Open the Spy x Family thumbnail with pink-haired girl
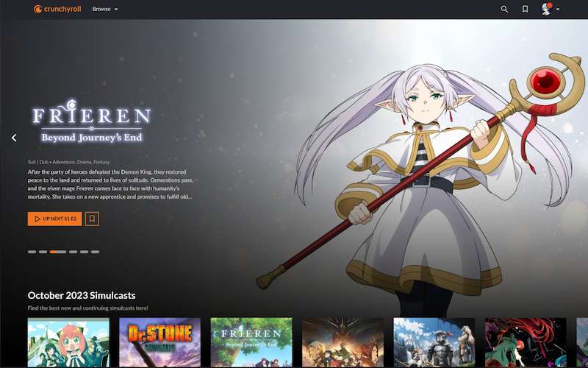This screenshot has width=588, height=368. (68, 342)
